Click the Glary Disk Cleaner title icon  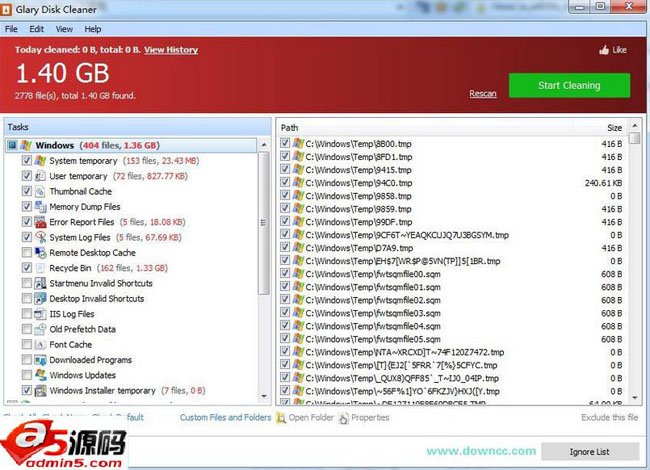click(x=6, y=9)
